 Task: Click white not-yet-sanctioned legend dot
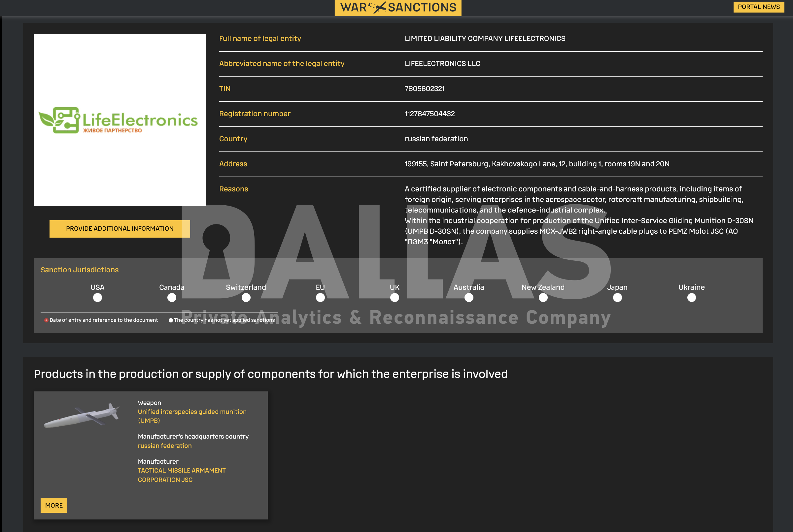coord(171,320)
